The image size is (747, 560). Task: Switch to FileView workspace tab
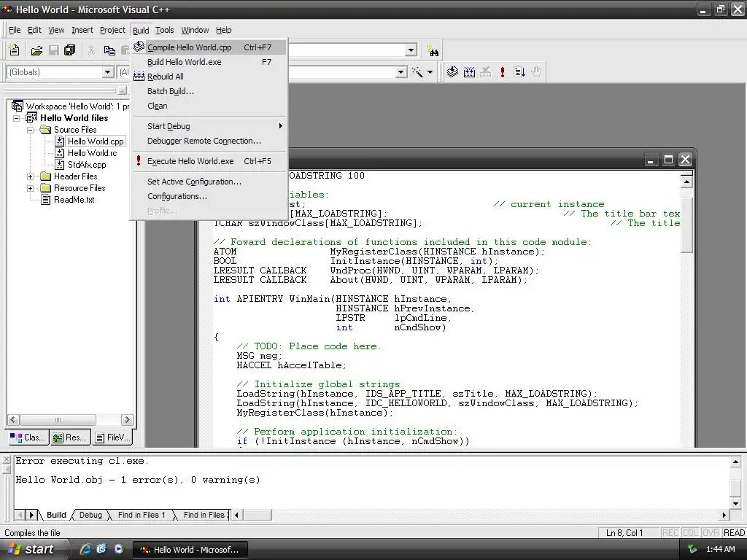pyautogui.click(x=112, y=437)
